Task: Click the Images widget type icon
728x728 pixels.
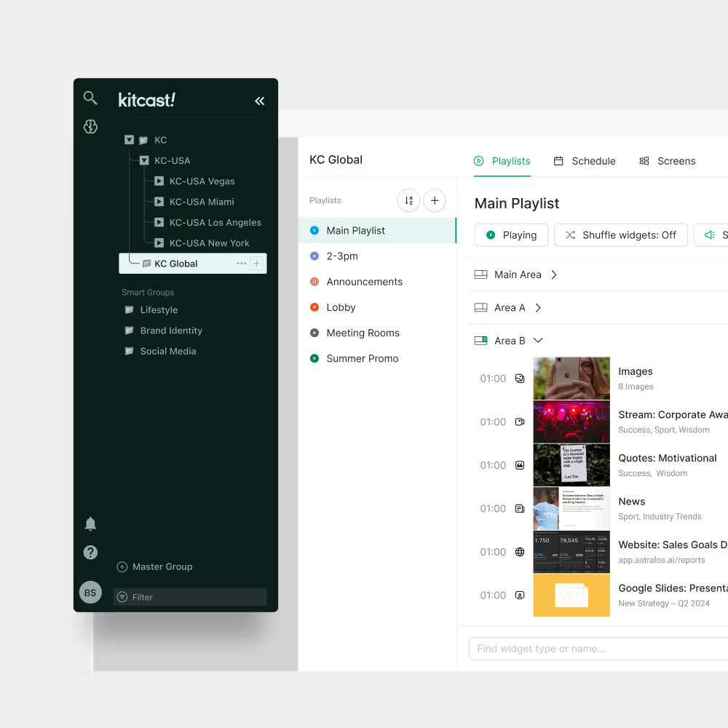Action: tap(519, 378)
